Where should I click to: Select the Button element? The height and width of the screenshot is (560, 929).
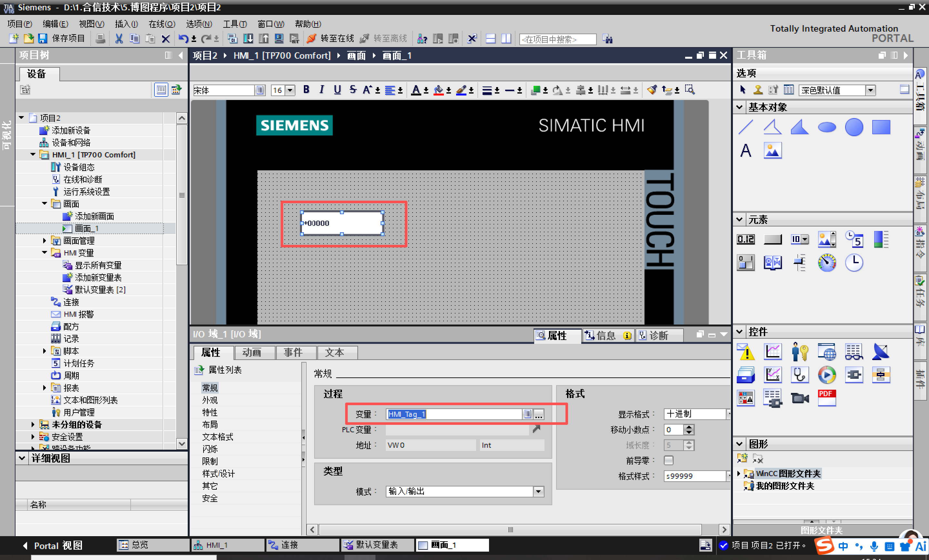[x=772, y=239]
